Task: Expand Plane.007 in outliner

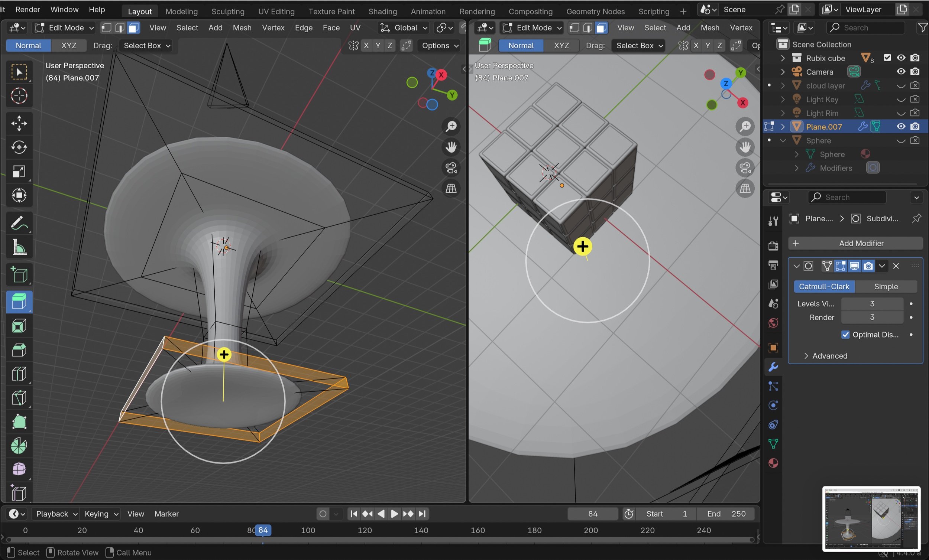Action: tap(783, 127)
